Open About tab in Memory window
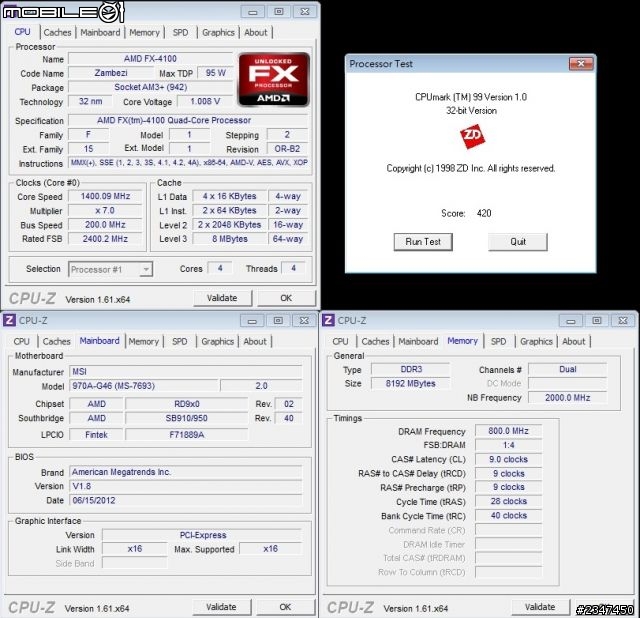640x618 pixels. point(574,341)
